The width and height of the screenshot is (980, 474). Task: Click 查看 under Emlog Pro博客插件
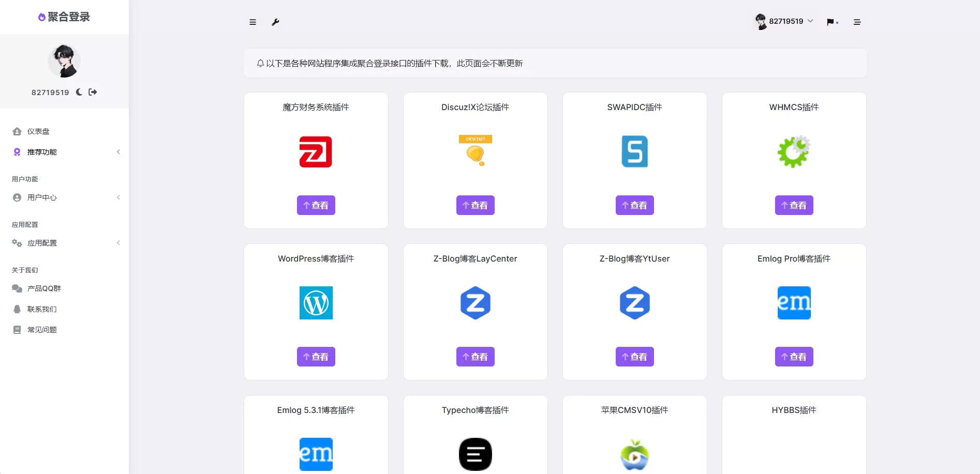tap(794, 357)
